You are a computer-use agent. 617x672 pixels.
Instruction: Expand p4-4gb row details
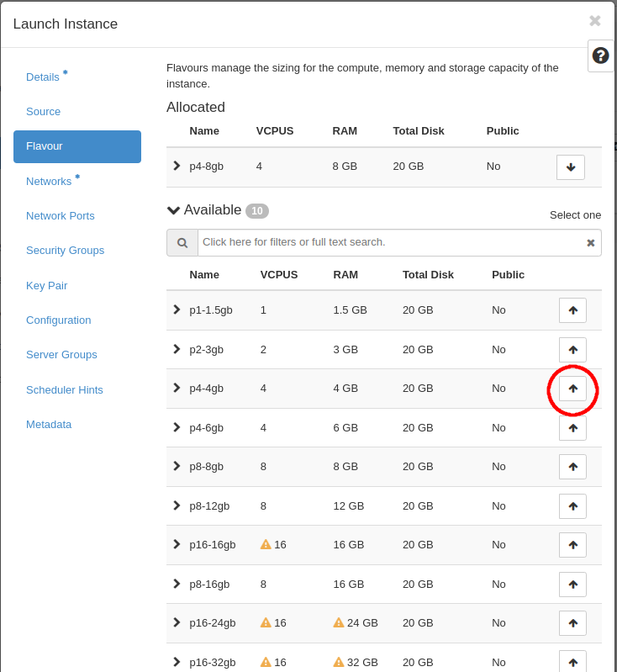coord(177,388)
